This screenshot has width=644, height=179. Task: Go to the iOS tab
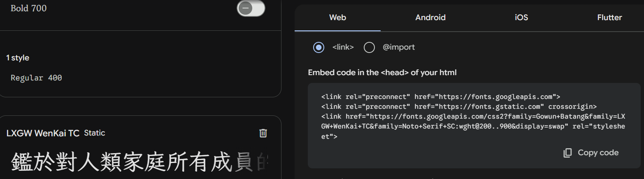tap(521, 18)
